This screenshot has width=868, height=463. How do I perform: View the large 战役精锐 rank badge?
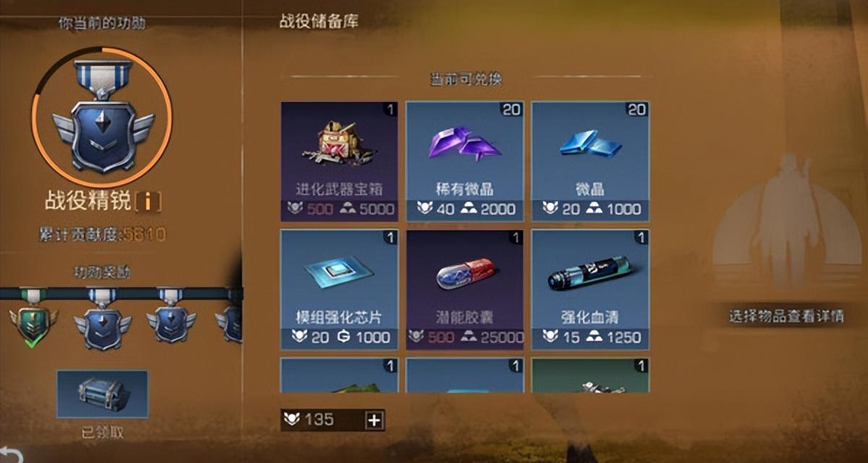coord(102,118)
